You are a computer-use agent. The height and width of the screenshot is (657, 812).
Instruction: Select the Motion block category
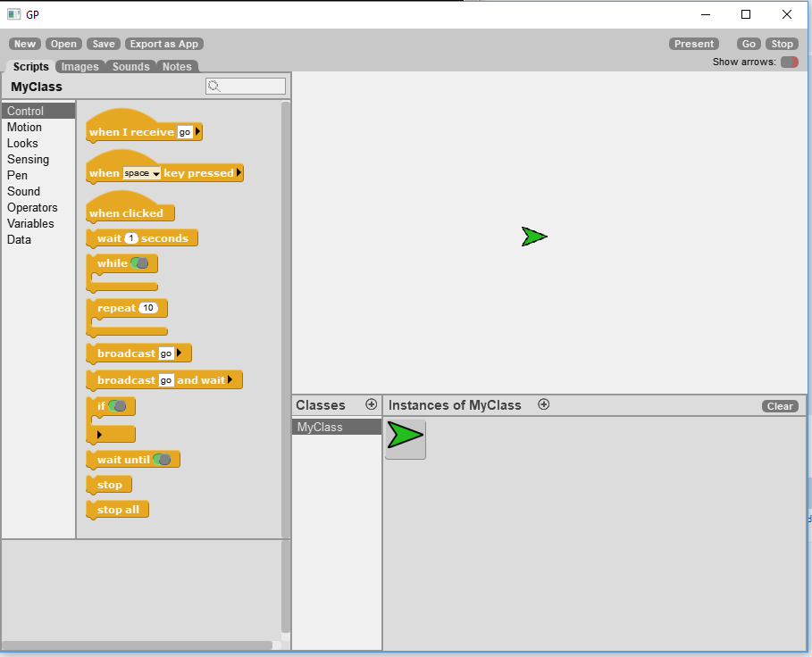(38, 127)
